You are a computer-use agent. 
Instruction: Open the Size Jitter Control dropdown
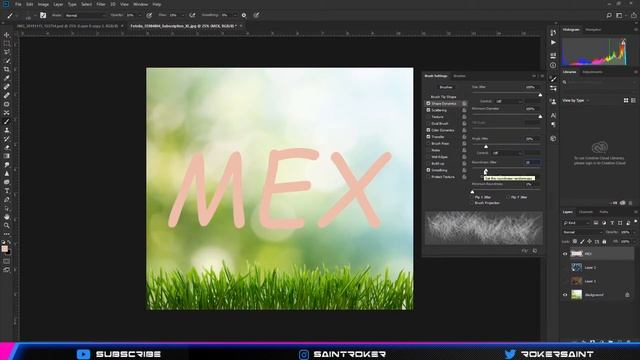pos(509,101)
